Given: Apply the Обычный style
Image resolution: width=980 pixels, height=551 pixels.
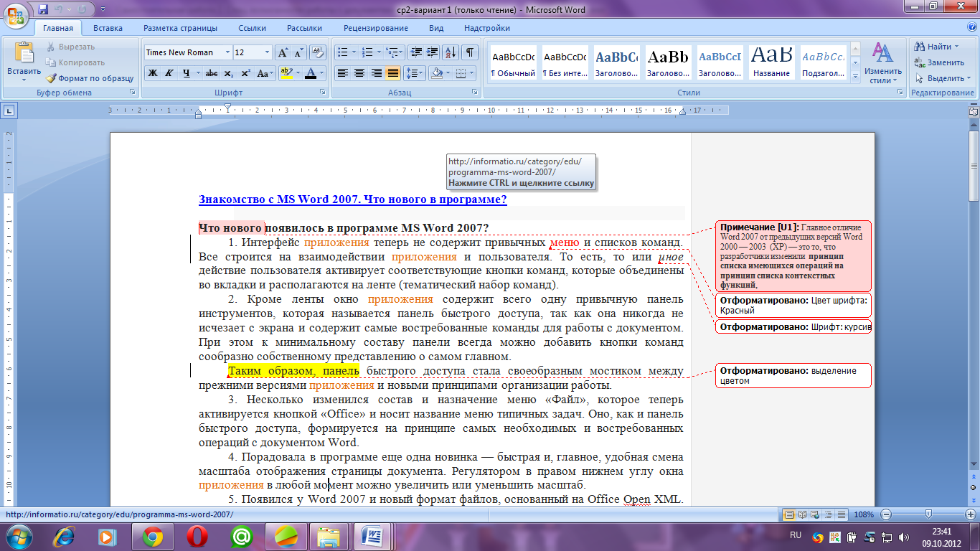Looking at the screenshot, I should click(x=513, y=63).
